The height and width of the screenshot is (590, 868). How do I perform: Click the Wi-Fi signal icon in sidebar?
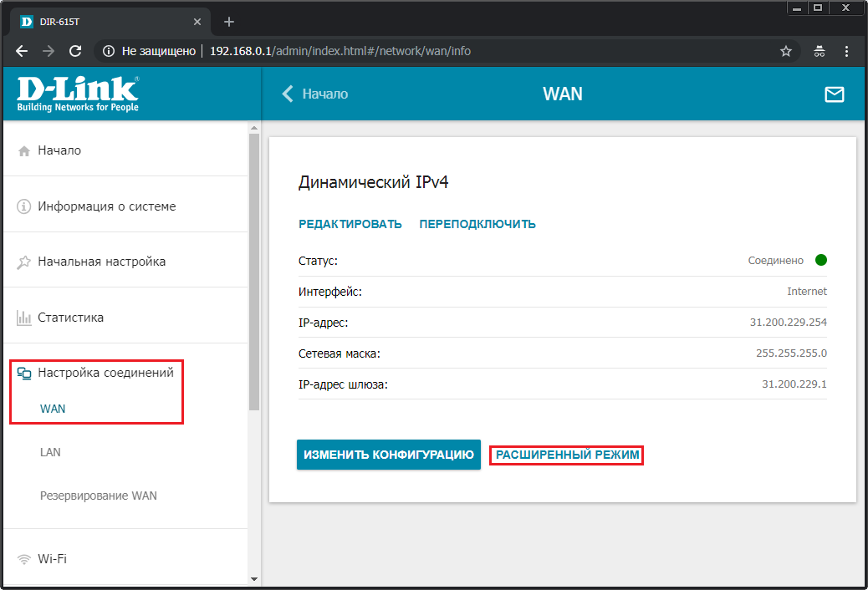23,559
